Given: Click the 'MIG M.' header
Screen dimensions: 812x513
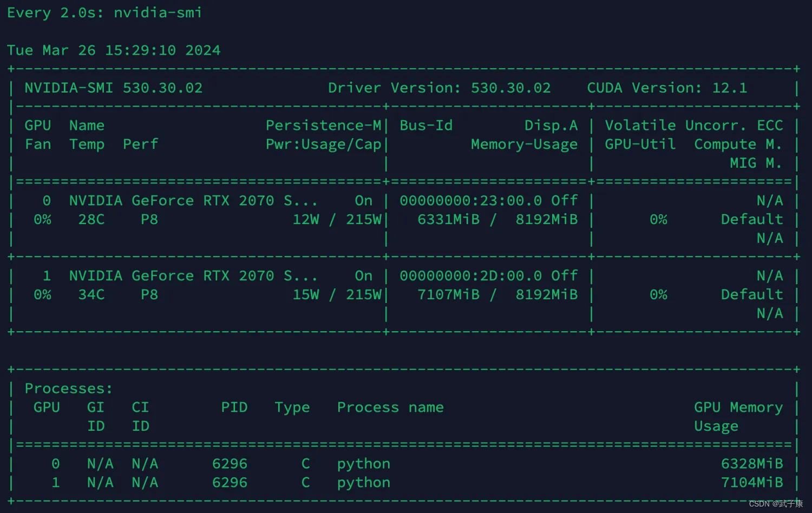Looking at the screenshot, I should point(756,163).
